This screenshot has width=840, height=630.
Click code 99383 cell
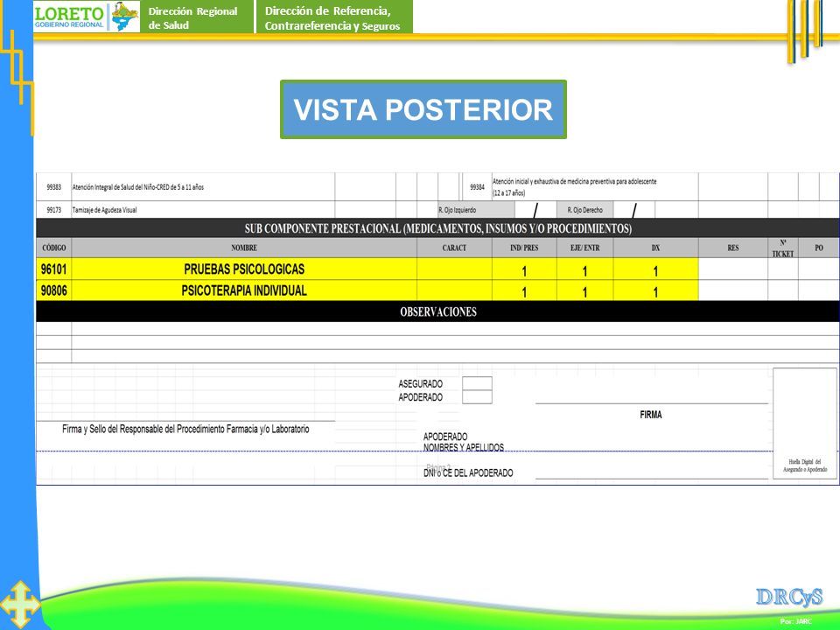pos(54,187)
